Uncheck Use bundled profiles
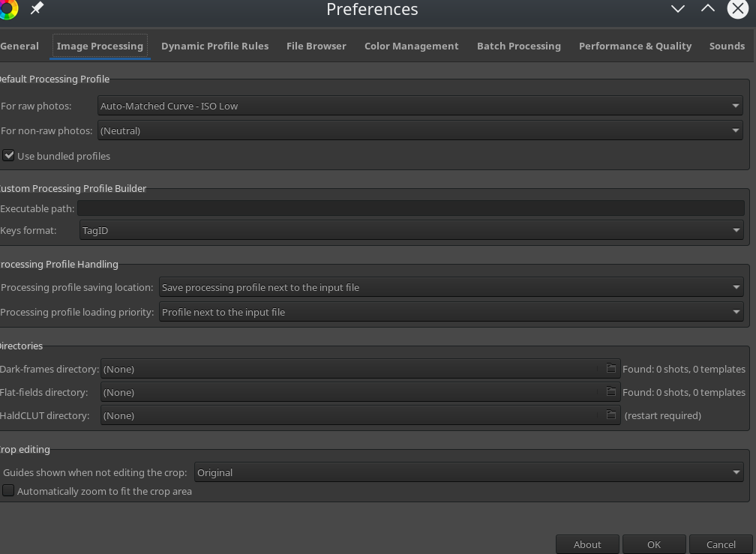 [8, 155]
